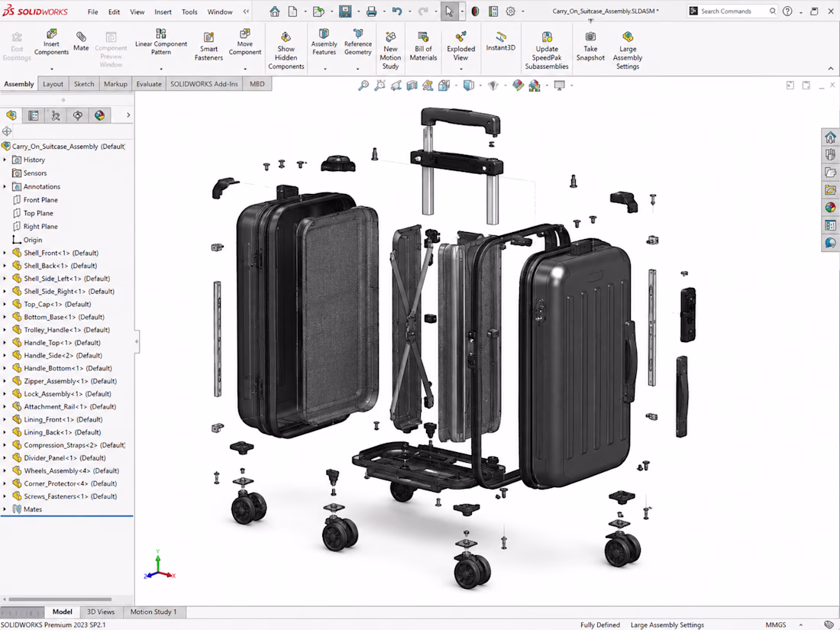Expand the Annotations node
Screen dimensions: 840x630
coord(5,186)
